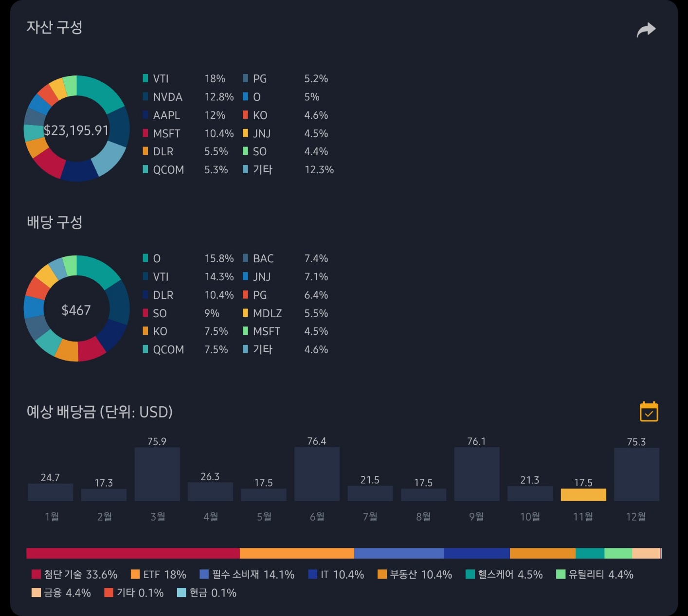
Task: Click the 금융 4.4% legend swatch
Action: (x=36, y=593)
